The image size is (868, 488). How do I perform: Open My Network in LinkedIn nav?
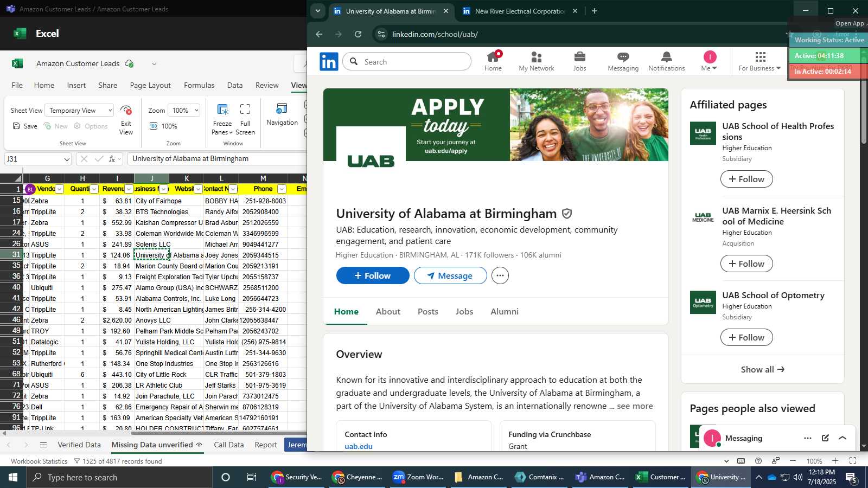(536, 61)
